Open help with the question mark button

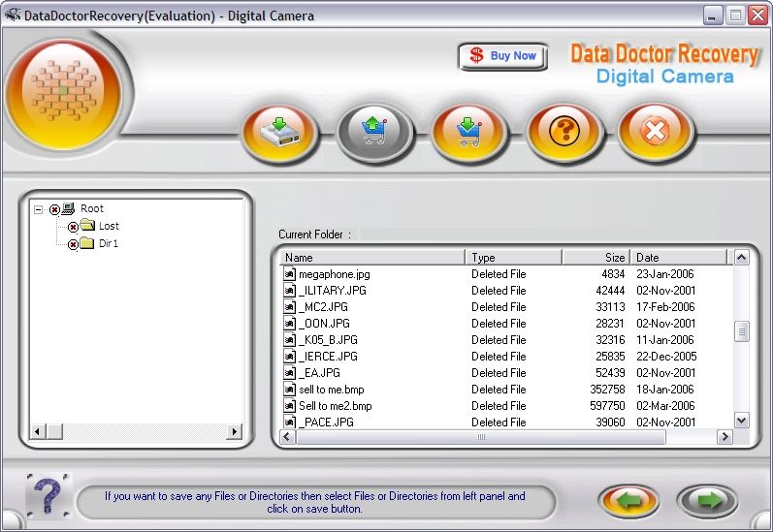tap(564, 132)
